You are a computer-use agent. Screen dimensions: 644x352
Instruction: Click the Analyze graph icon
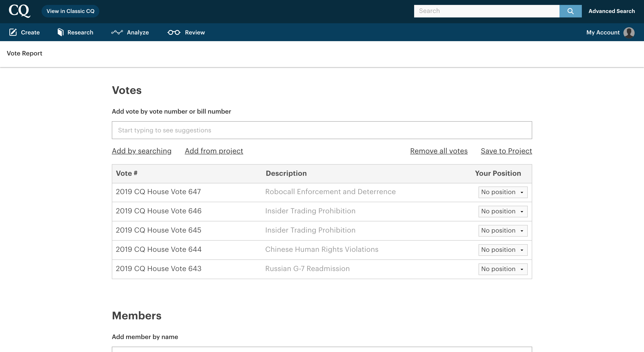pos(117,32)
